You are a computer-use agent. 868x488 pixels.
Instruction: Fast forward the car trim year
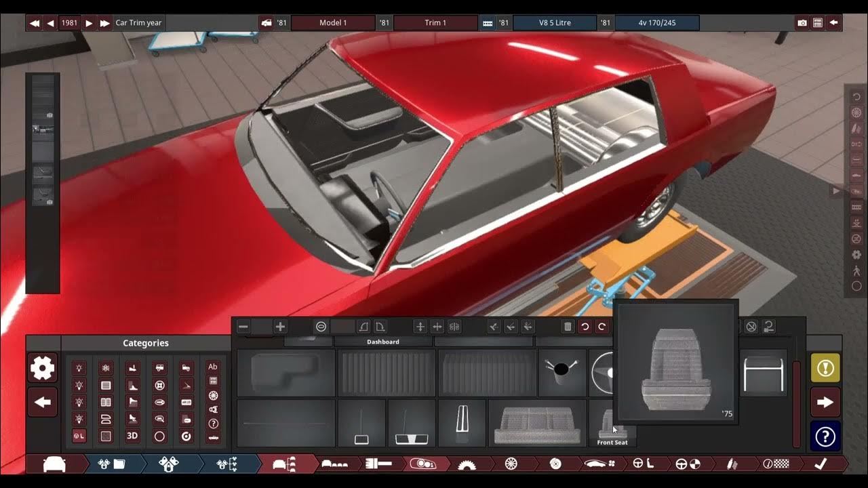coord(104,22)
